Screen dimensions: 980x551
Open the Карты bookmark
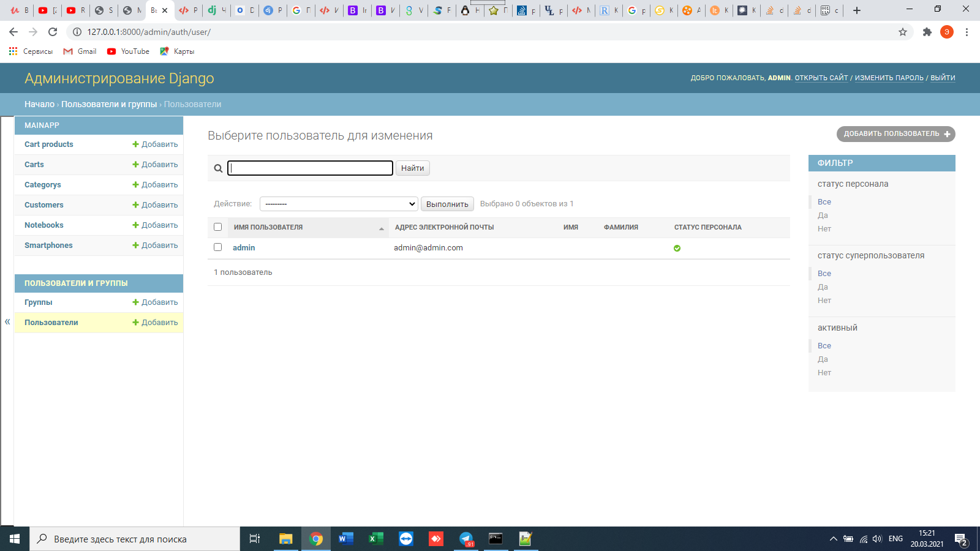(x=177, y=51)
